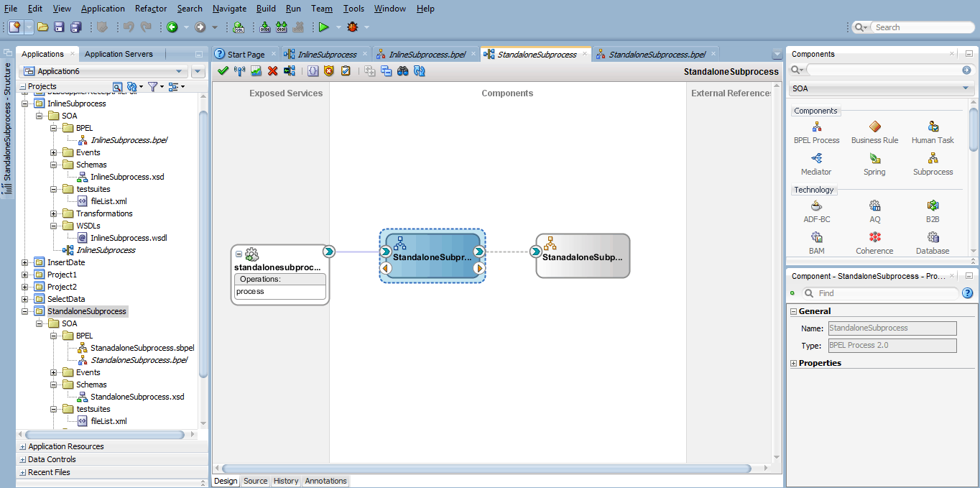980x488 pixels.
Task: Expand the Data Controls panel
Action: click(x=23, y=459)
